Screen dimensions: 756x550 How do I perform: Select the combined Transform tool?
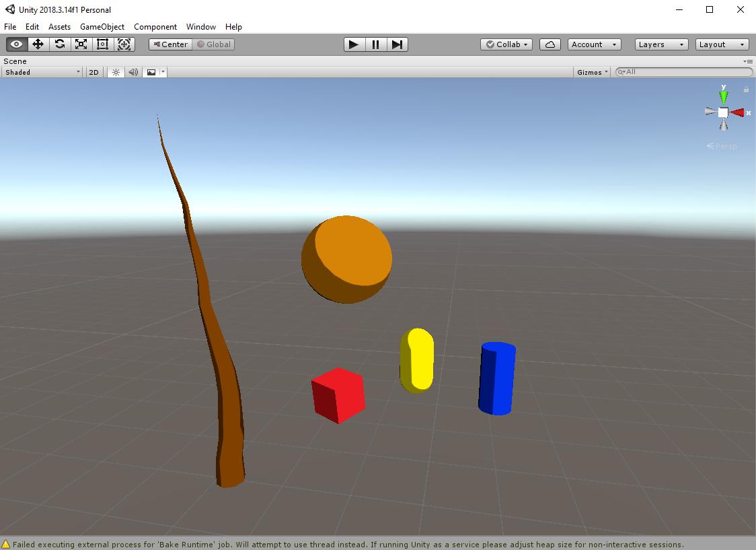(124, 44)
